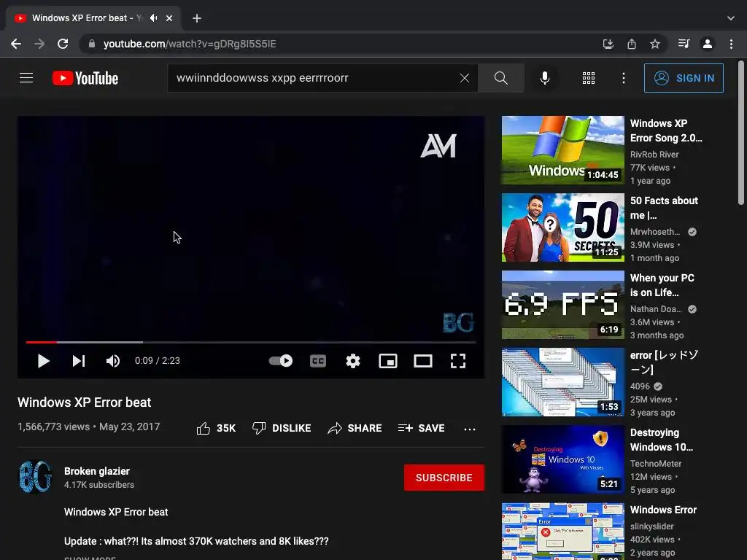Image resolution: width=747 pixels, height=560 pixels.
Task: Open the Windows XP Error Song 2.0 thumbnail
Action: coord(562,150)
